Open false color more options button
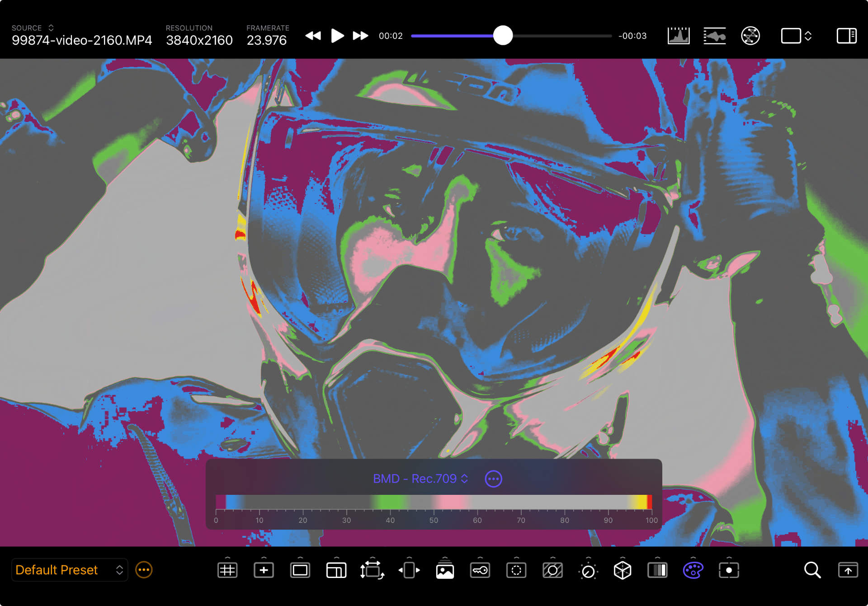The image size is (868, 606). [x=493, y=479]
